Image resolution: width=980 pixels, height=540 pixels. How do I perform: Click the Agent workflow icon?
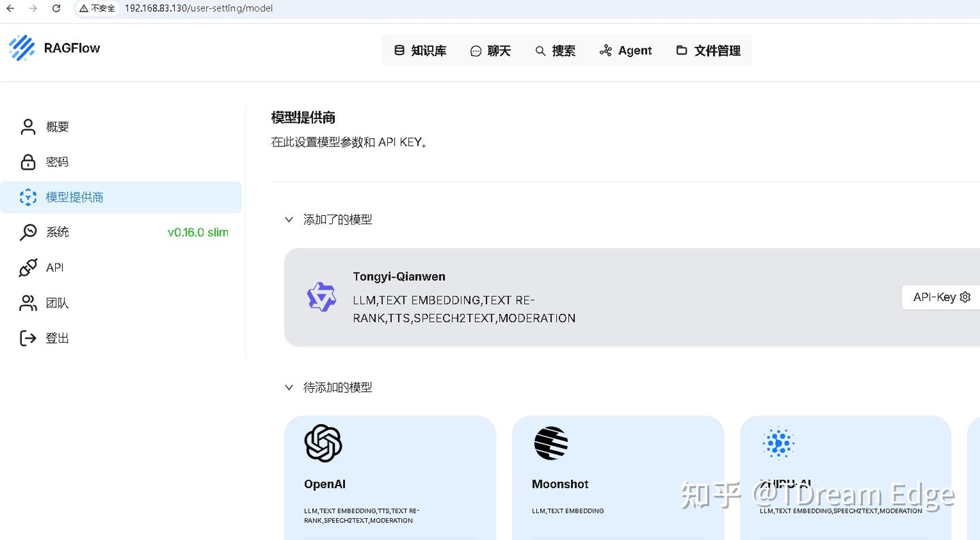606,50
